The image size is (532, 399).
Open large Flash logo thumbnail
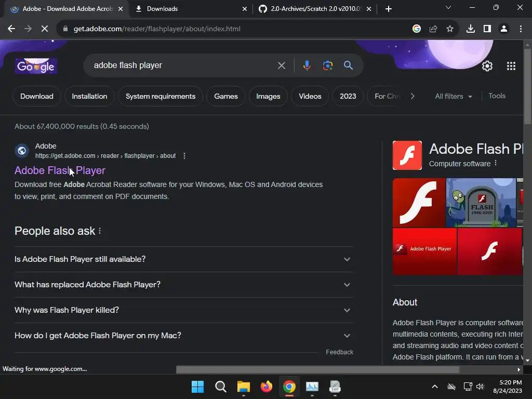[419, 203]
